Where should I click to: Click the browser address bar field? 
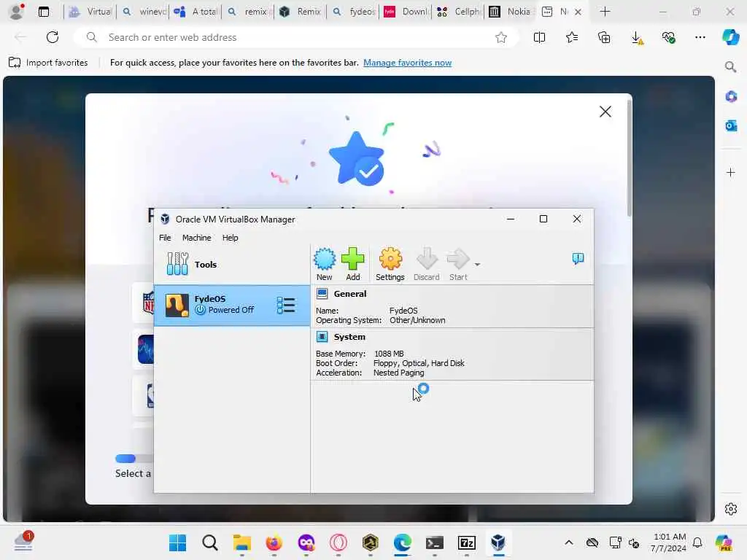tap(295, 37)
